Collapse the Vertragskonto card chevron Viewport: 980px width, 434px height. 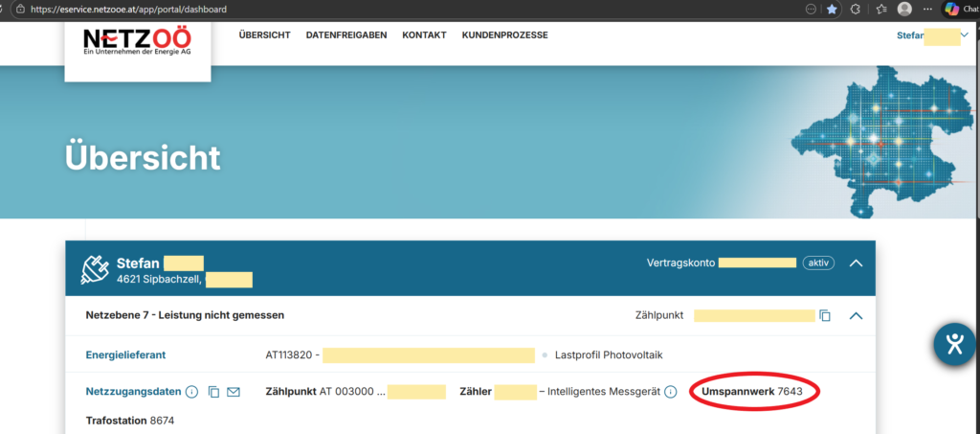(x=856, y=263)
